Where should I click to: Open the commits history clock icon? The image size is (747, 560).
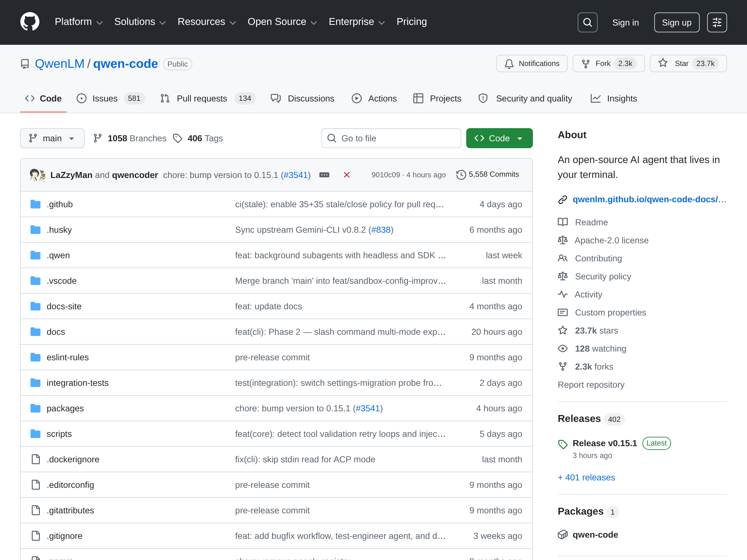(461, 175)
